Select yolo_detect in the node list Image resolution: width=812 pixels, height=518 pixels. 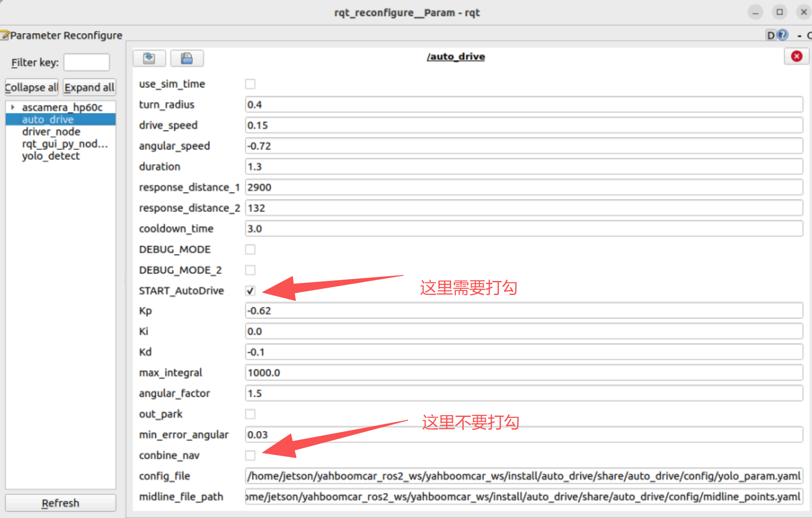[x=51, y=156]
